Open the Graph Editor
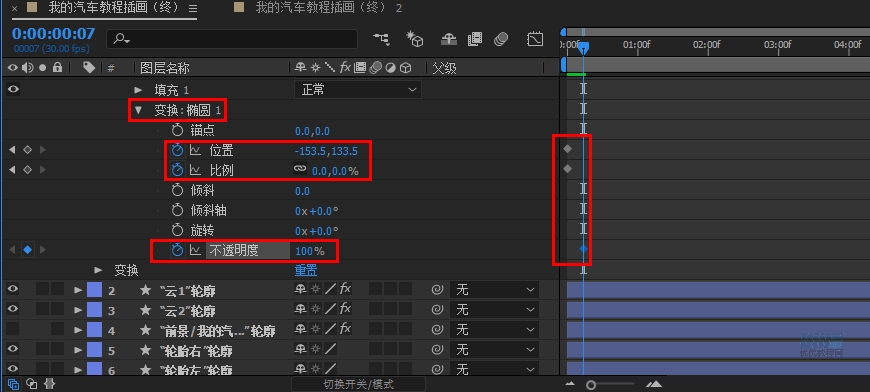 (x=535, y=39)
